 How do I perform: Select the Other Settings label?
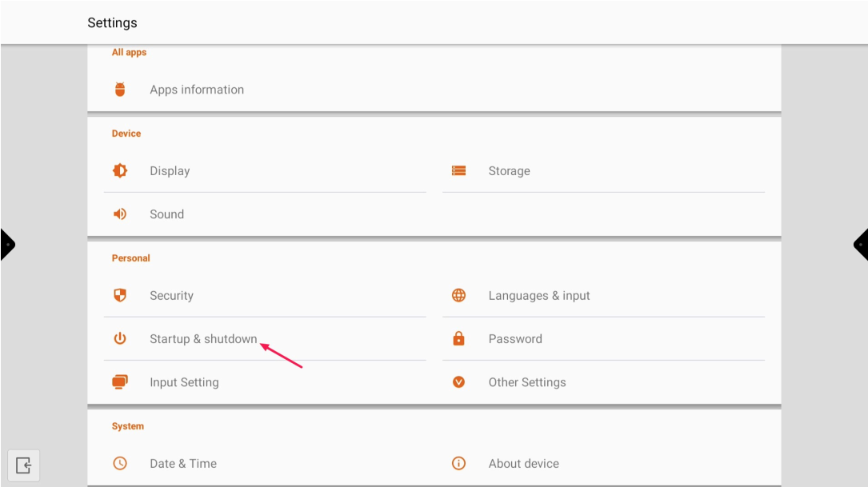click(526, 382)
